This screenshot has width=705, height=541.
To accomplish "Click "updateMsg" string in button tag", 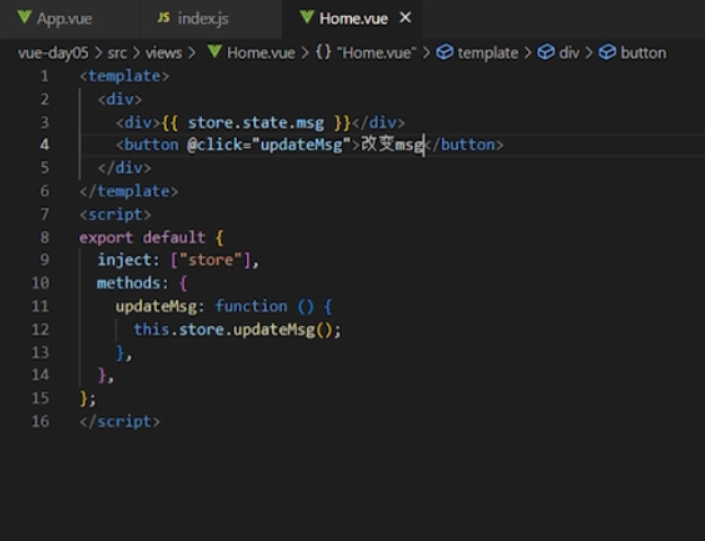I will click(301, 145).
